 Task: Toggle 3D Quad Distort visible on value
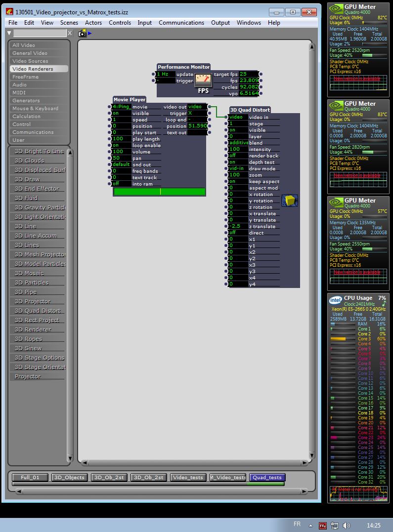tap(238, 130)
